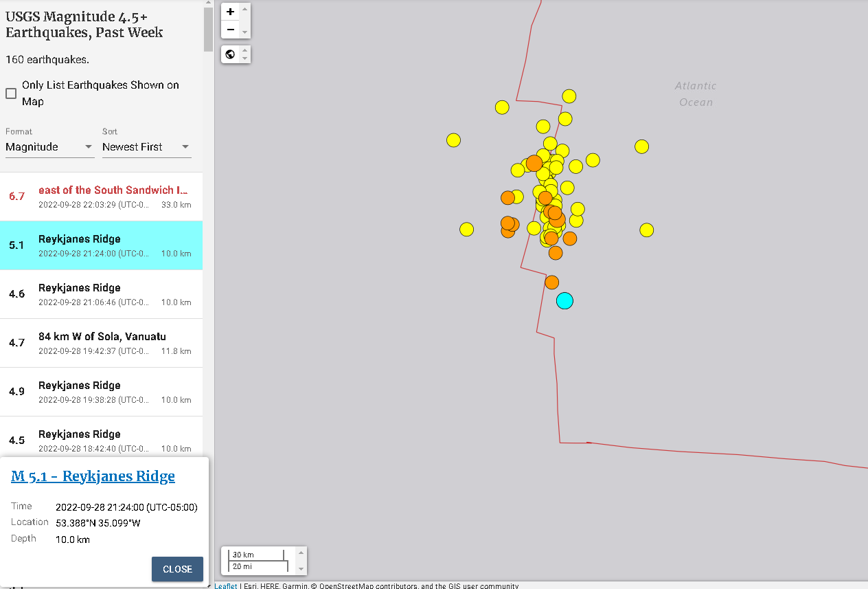Click the cyan selected earthquake marker
Image resolution: width=868 pixels, height=589 pixels.
pyautogui.click(x=564, y=300)
